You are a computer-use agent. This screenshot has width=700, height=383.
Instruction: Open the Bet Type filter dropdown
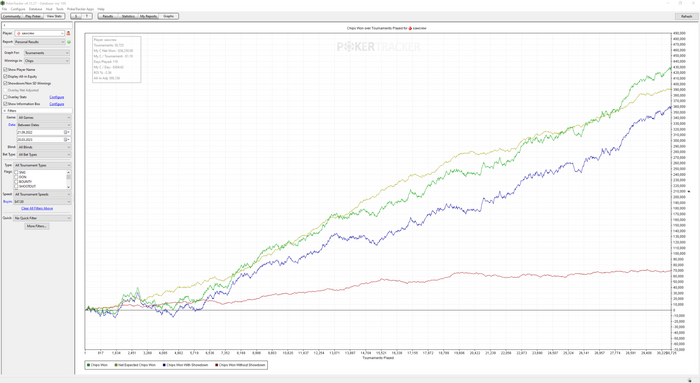pos(44,154)
